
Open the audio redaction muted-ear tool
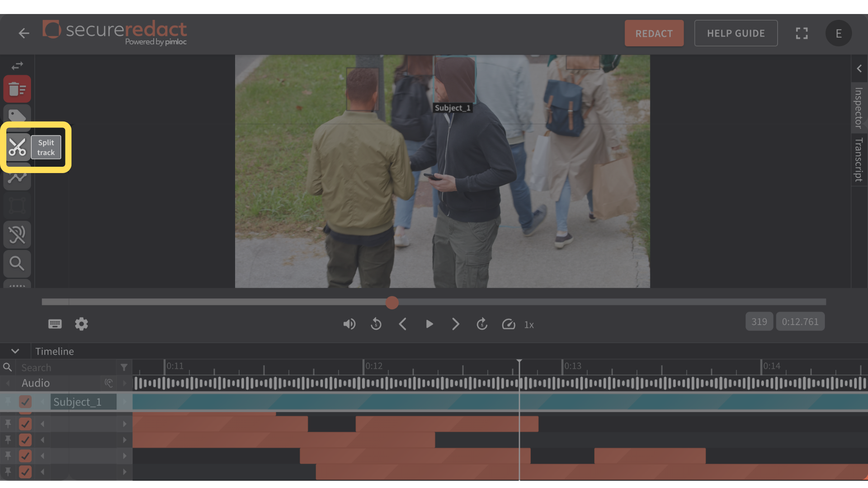[x=18, y=235]
